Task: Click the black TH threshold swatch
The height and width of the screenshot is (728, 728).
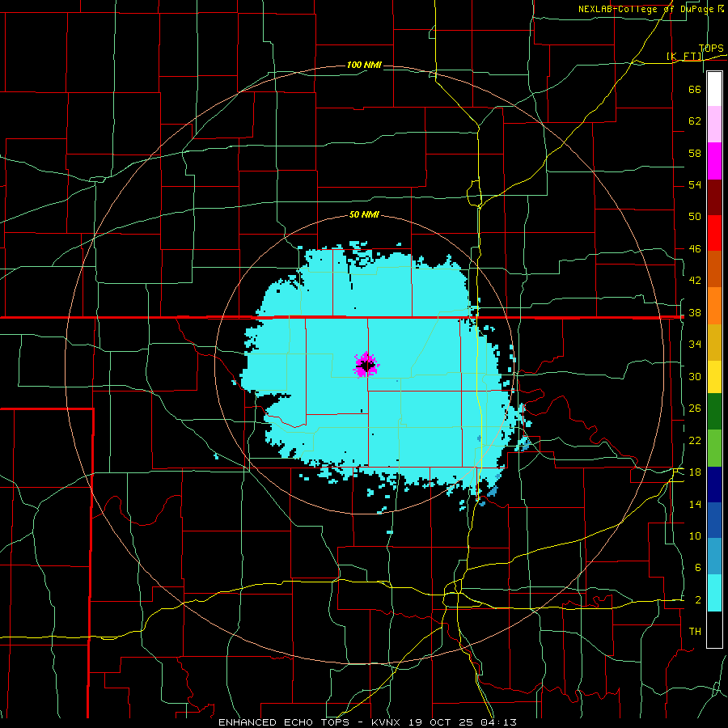Action: (x=714, y=629)
